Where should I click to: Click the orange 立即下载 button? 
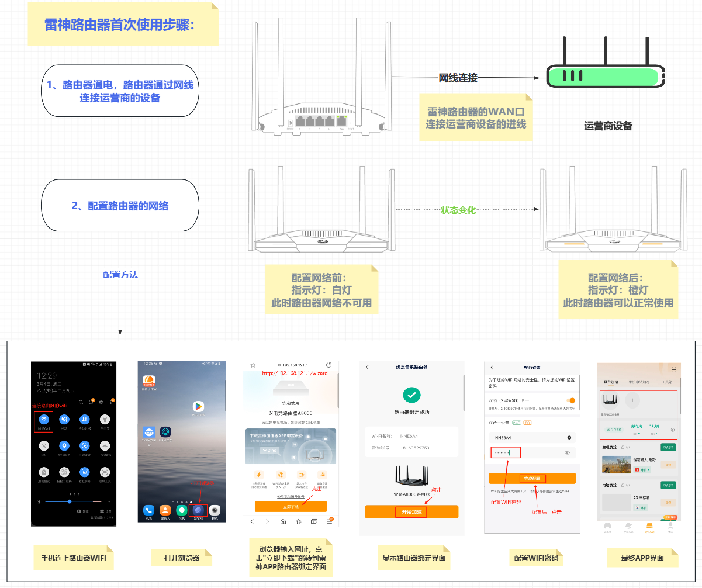pyautogui.click(x=291, y=507)
